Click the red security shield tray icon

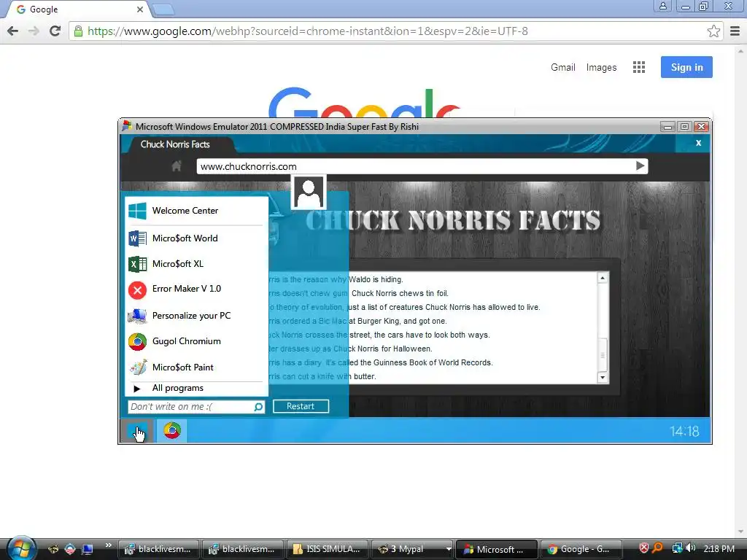click(x=643, y=548)
